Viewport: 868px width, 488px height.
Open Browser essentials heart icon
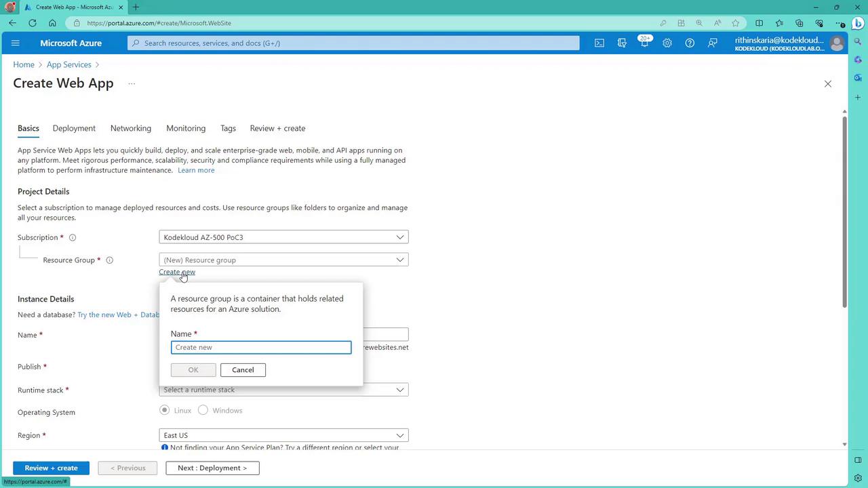[x=819, y=23]
